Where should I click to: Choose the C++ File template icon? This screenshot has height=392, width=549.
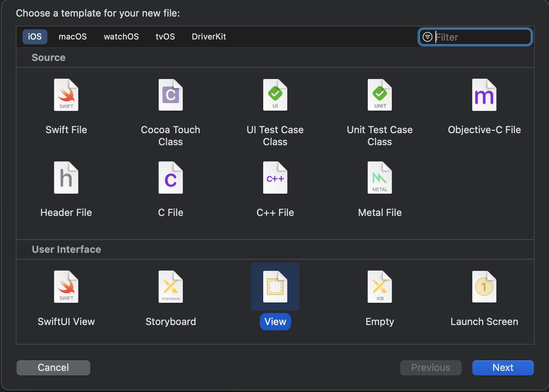[x=275, y=178]
